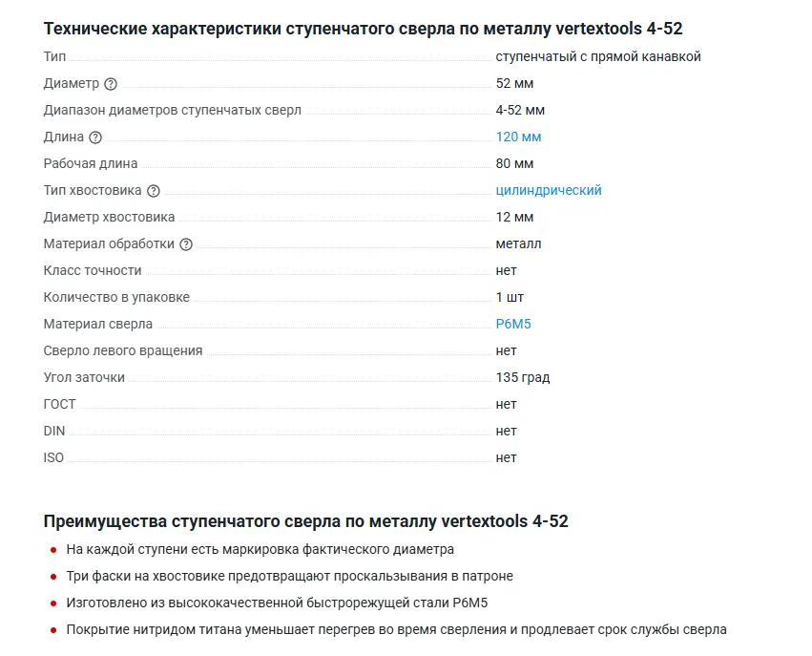Image resolution: width=812 pixels, height=656 pixels.
Task: Click the 135 град sharpening angle value
Action: tap(523, 377)
